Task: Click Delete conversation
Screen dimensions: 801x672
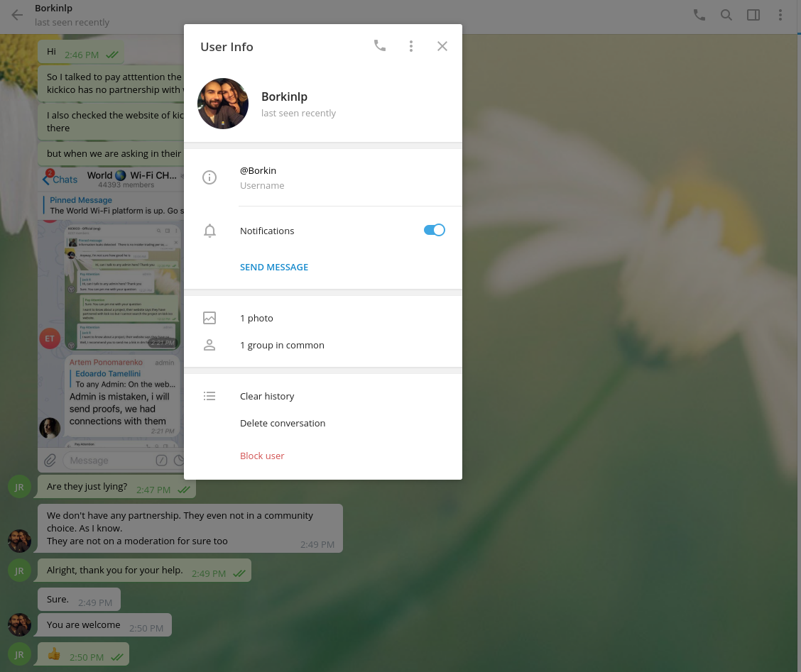Action: [283, 424]
